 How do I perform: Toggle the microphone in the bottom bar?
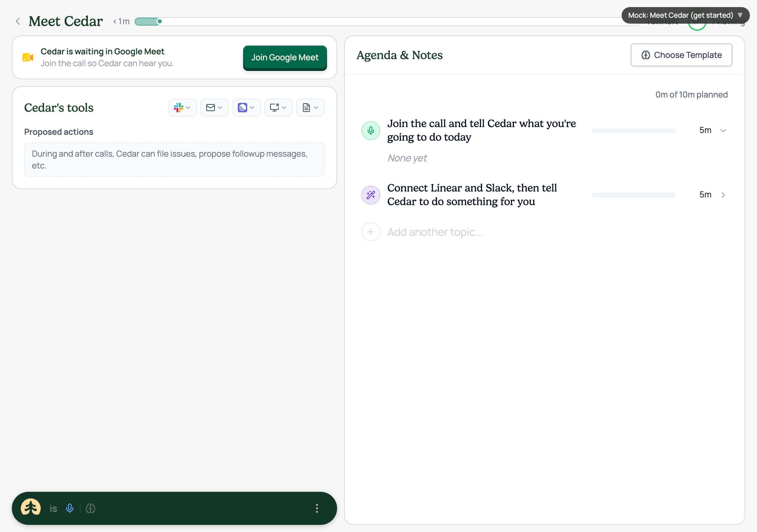69,508
